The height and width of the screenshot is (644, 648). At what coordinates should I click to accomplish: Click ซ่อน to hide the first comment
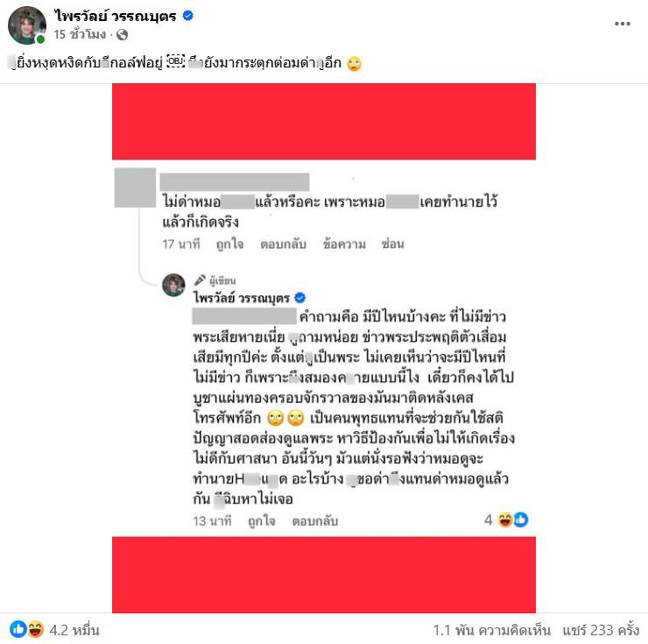[392, 244]
